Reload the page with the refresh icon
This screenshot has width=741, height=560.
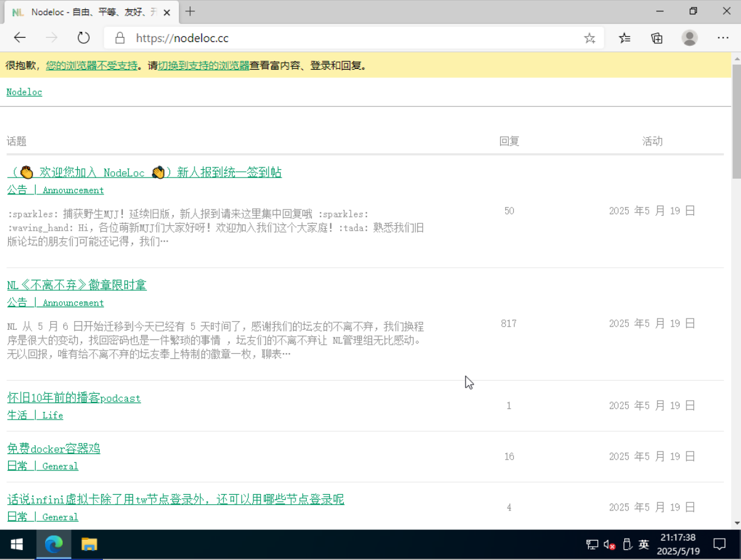pyautogui.click(x=83, y=38)
